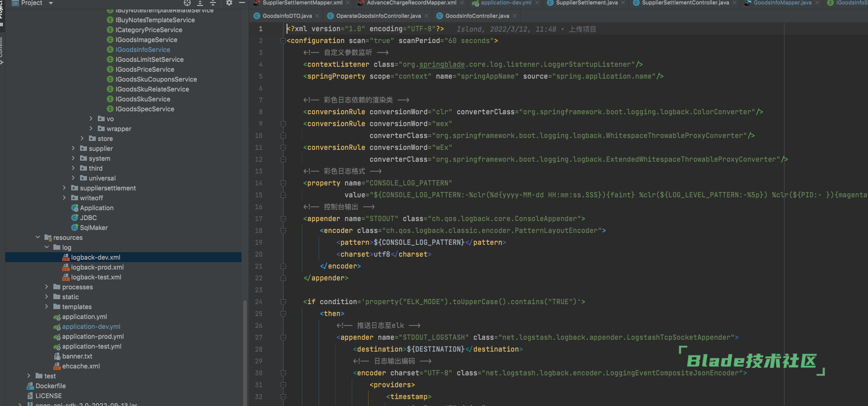The width and height of the screenshot is (868, 406).
Task: Click the CONSOLE_LOG_PATTERN property name
Action: point(408,183)
